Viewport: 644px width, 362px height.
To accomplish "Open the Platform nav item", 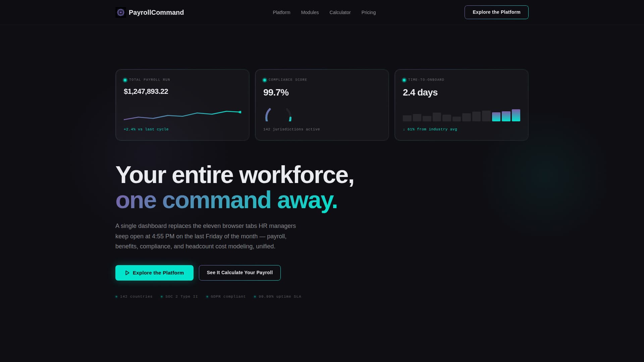I will [281, 12].
